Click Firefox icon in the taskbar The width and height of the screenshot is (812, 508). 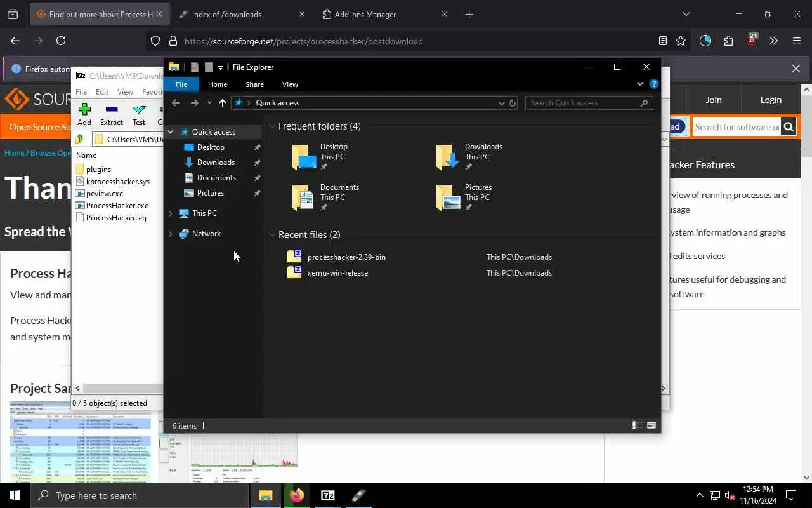[296, 495]
